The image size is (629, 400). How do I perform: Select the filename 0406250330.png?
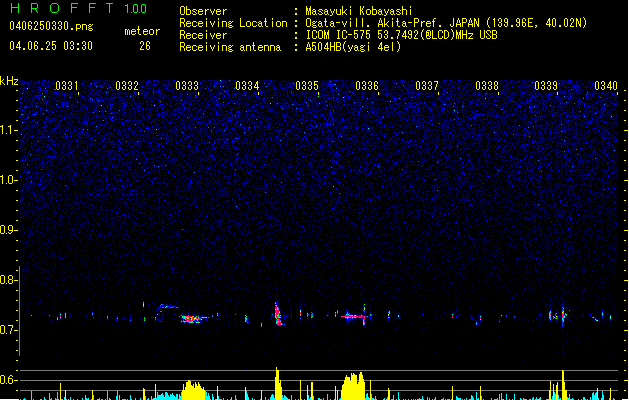pos(51,27)
